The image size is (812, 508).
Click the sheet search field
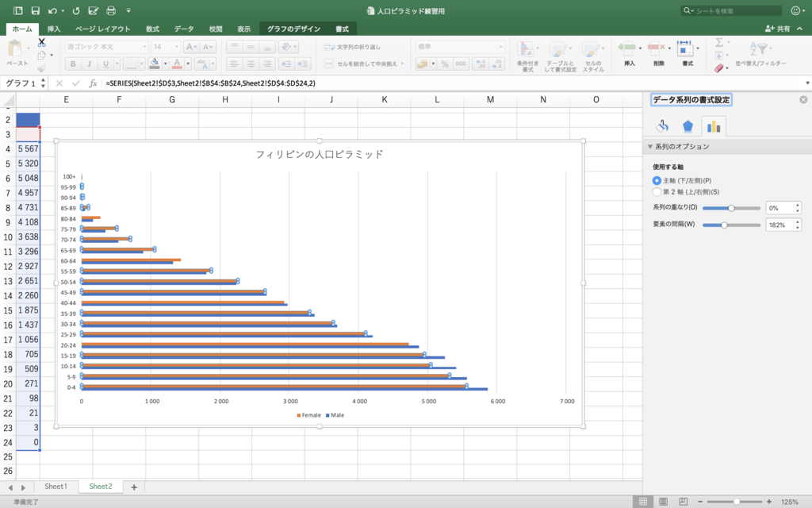click(731, 10)
